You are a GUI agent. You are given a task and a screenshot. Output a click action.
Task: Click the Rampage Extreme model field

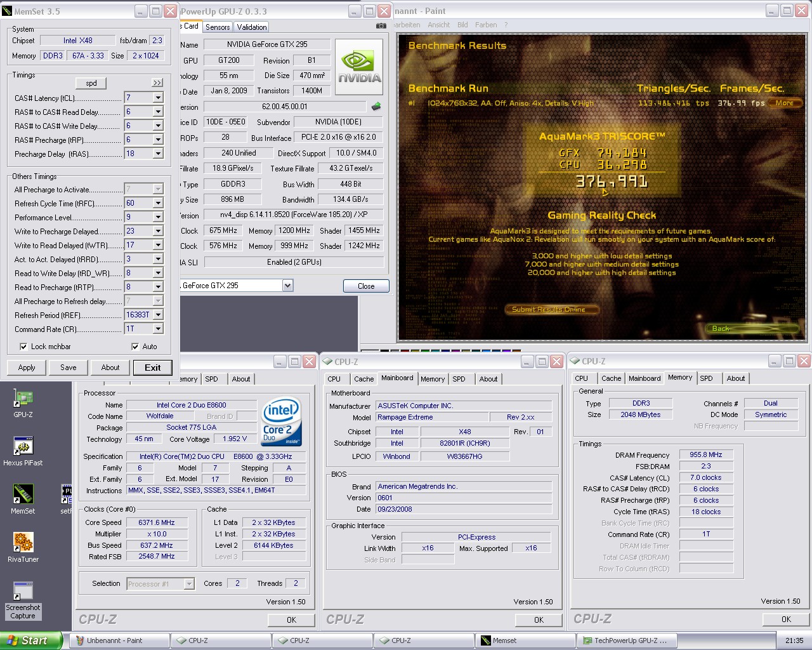pos(432,417)
